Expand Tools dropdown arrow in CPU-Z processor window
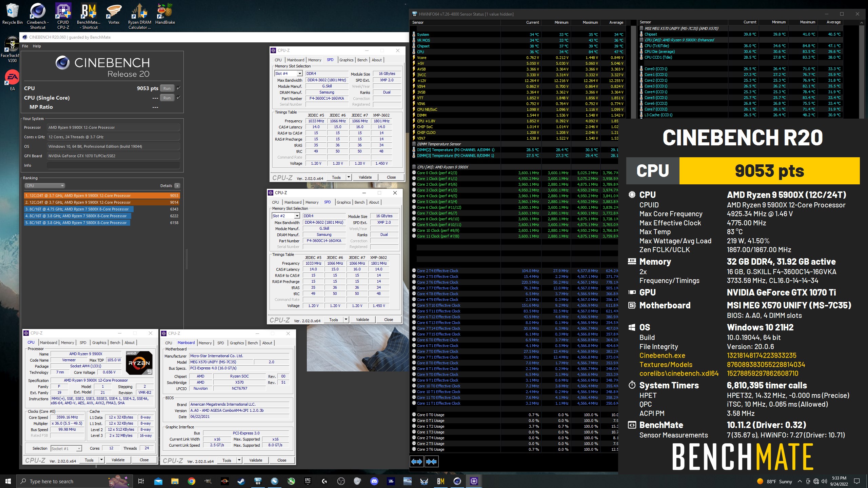The width and height of the screenshot is (868, 488). click(x=101, y=460)
